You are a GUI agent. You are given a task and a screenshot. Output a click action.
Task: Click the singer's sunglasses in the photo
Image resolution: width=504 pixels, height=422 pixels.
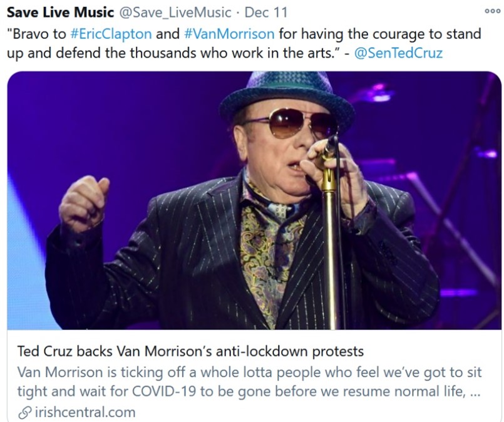[x=288, y=122]
